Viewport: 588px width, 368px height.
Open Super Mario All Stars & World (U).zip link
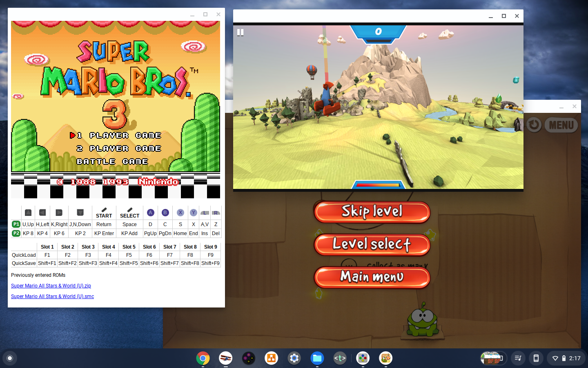click(51, 286)
